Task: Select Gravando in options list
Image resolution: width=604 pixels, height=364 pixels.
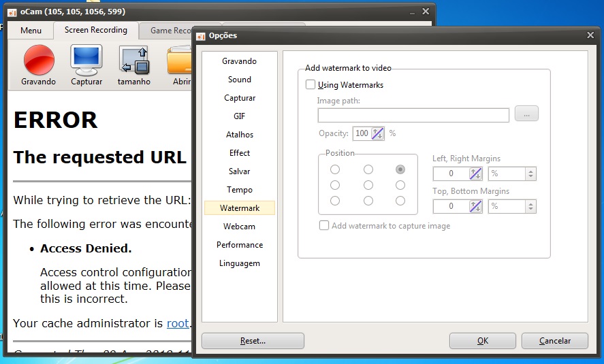Action: [x=239, y=61]
